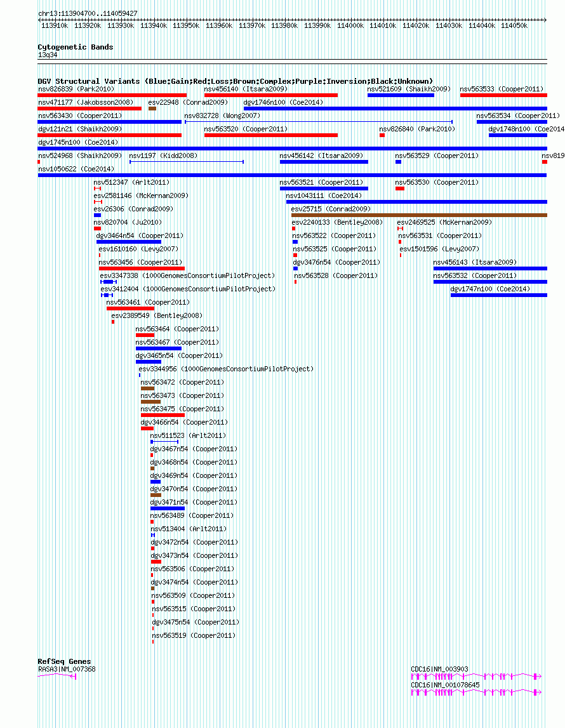
Task: Click esv1501596 (Levy2007) label
Action: tap(440, 249)
